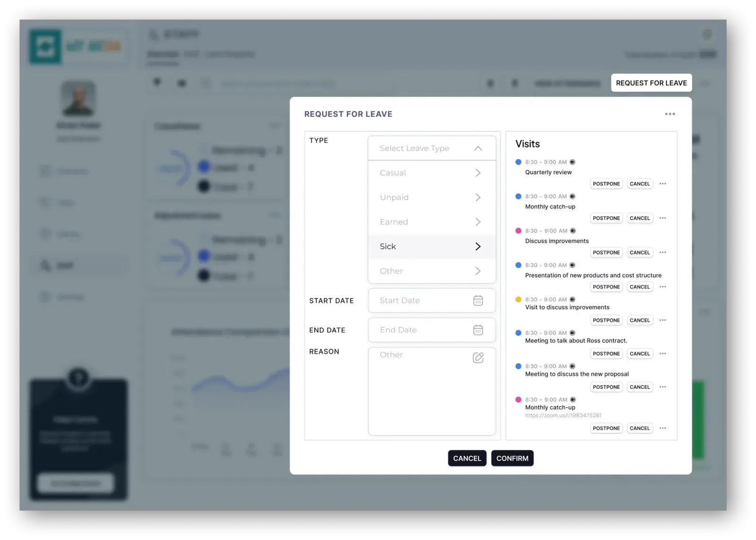This screenshot has height=540, width=756.
Task: Click the Quarterly review visit title
Action: click(548, 172)
